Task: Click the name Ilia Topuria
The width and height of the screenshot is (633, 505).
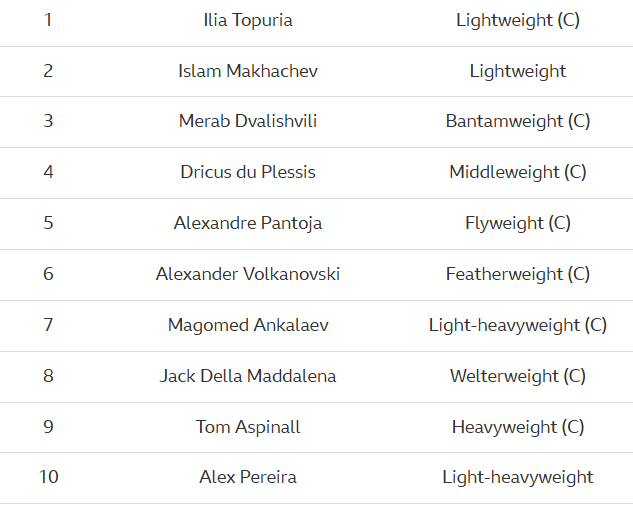Action: click(x=248, y=20)
